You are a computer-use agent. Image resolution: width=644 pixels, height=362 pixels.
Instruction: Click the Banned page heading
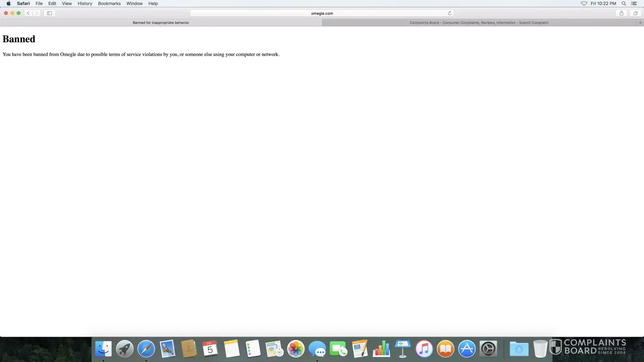click(19, 39)
